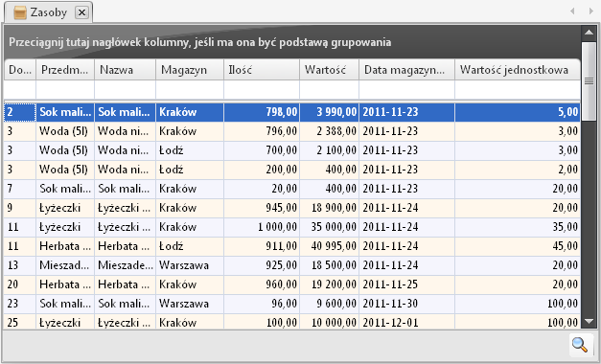Click the 2,00 unit value cell

518,170
